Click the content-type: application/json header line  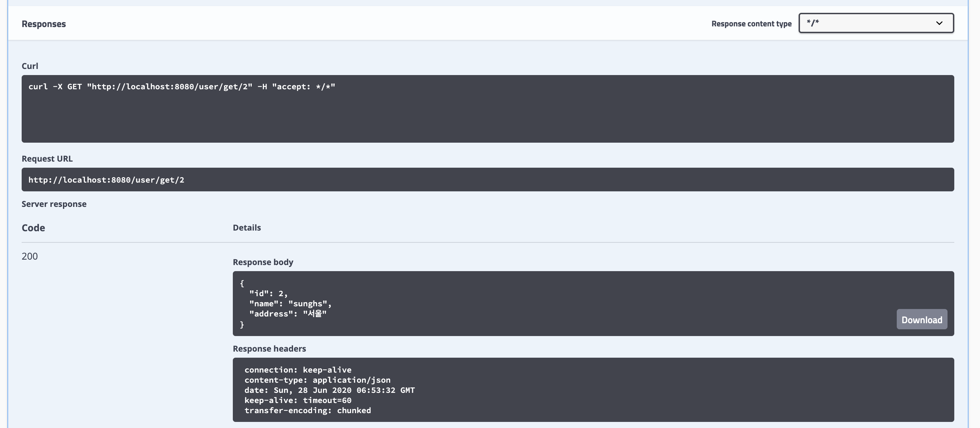[x=317, y=380]
